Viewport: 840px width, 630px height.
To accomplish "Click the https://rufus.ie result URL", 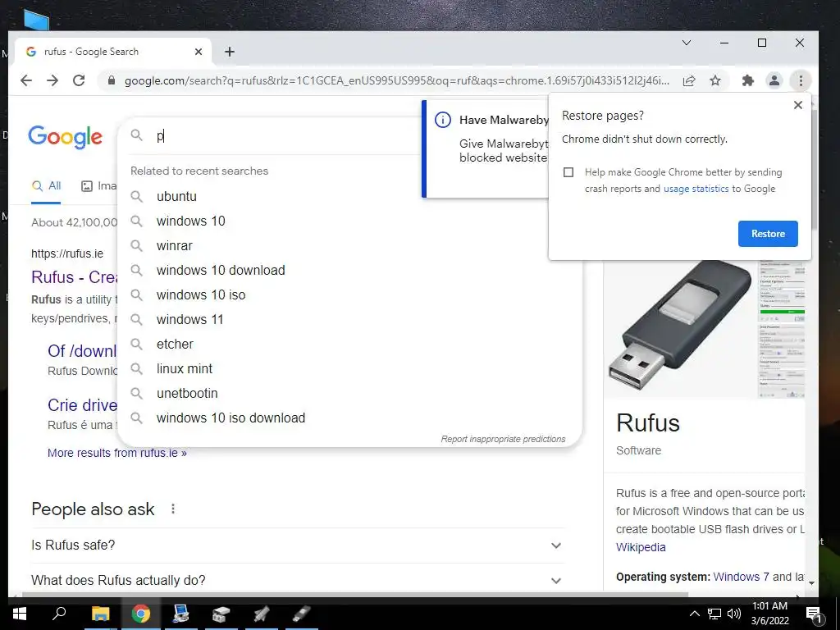I will [67, 254].
